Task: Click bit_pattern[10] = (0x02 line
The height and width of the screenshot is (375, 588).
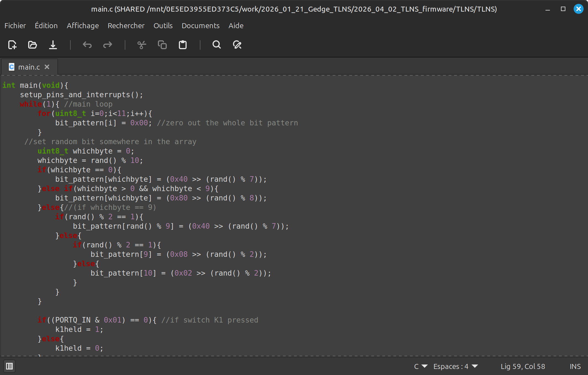Action: (x=181, y=273)
